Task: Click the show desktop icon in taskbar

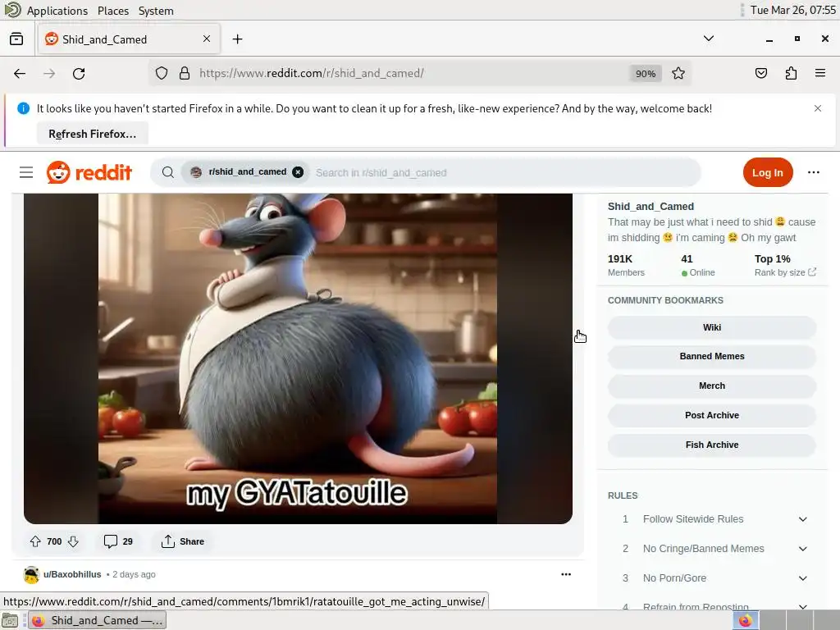Action: pyautogui.click(x=10, y=620)
